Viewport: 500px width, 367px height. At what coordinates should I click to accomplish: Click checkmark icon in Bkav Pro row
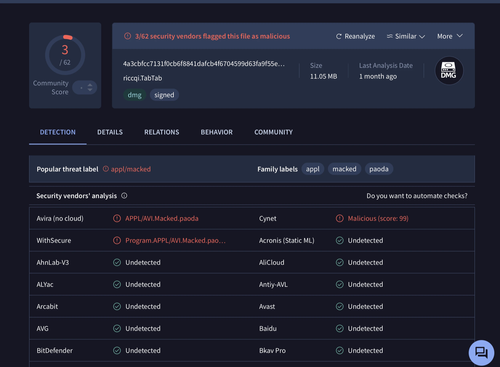(339, 350)
